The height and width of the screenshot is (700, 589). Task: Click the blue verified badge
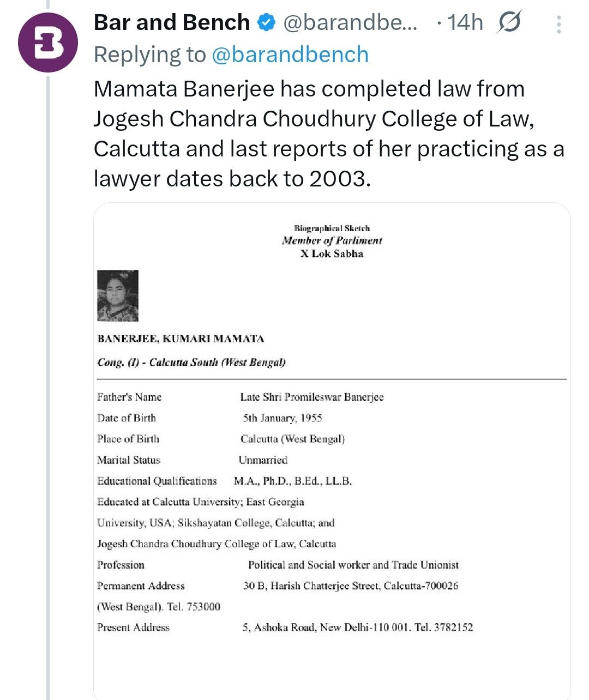click(267, 23)
